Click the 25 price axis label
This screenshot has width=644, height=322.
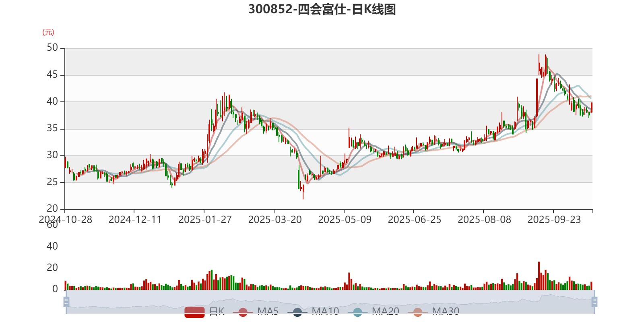pos(52,182)
